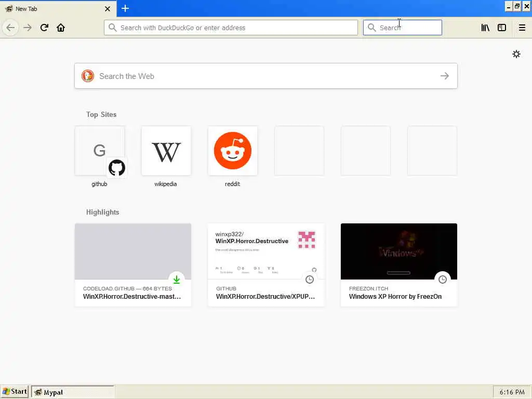Click the DuckDuckGo logo in search box
The width and height of the screenshot is (532, 399).
tap(87, 76)
